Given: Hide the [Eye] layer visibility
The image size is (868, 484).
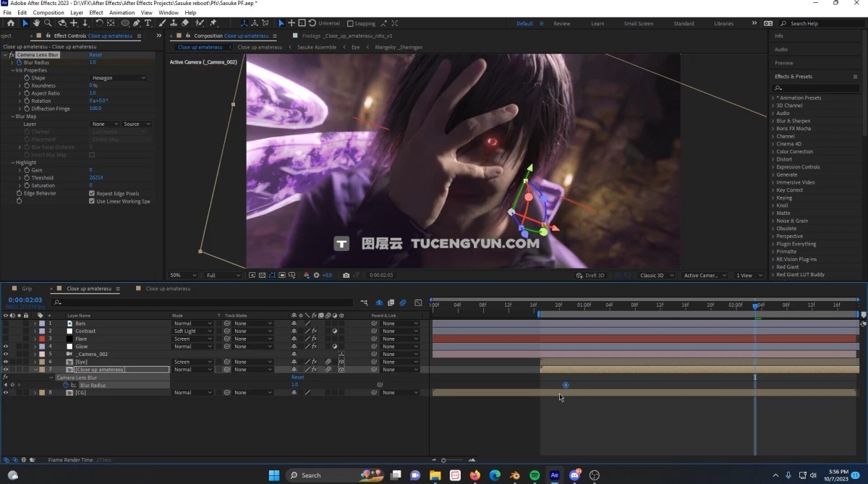Looking at the screenshot, I should click(6, 362).
